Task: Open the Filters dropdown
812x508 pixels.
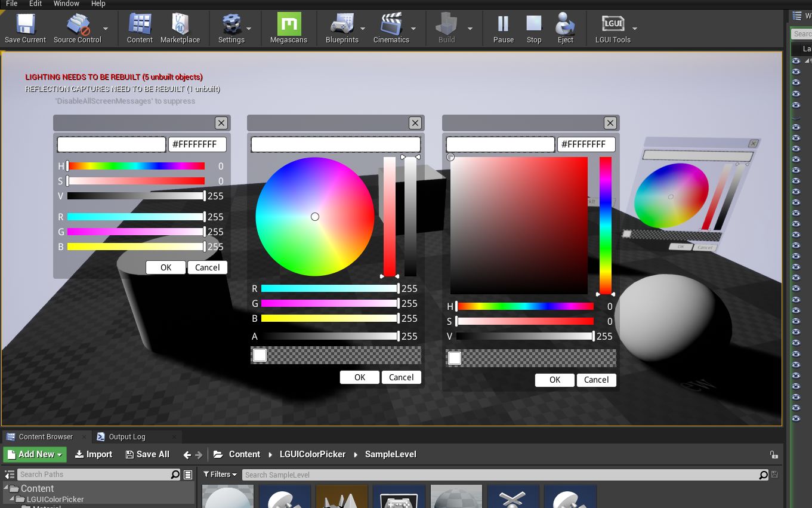Action: 220,475
